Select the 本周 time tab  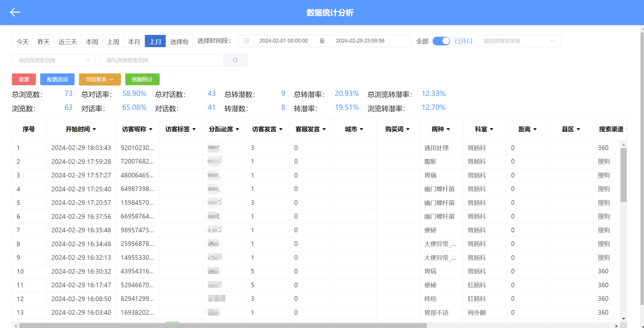[92, 41]
